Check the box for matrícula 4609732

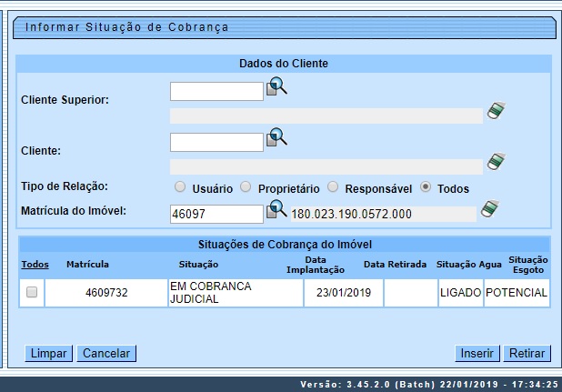pos(32,293)
